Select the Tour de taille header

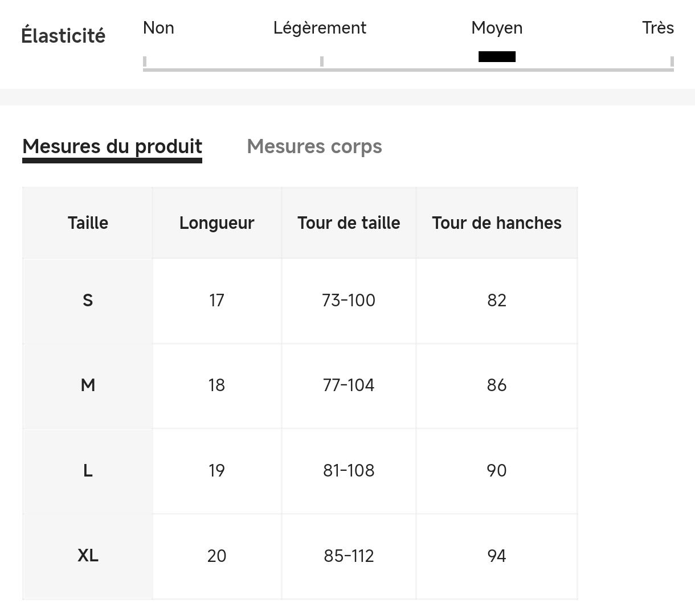[349, 223]
